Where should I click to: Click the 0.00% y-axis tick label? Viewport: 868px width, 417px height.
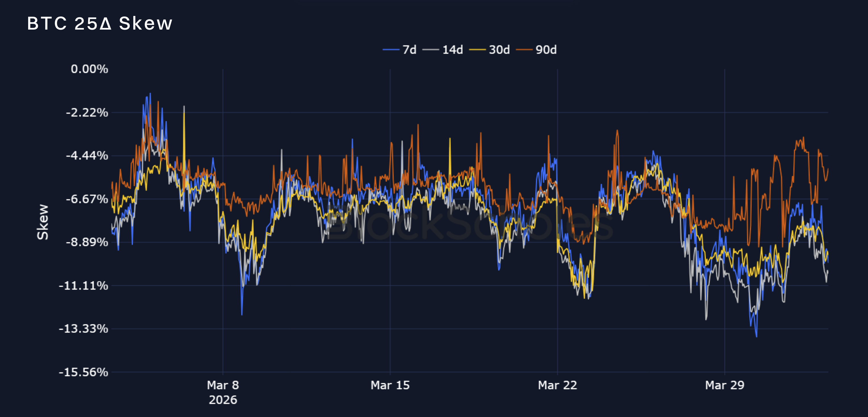click(89, 69)
